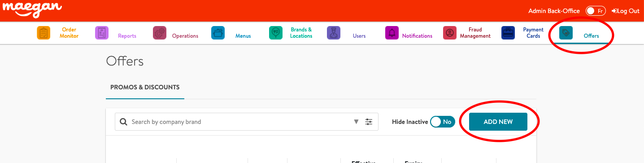Click the Offers tag icon

click(566, 33)
